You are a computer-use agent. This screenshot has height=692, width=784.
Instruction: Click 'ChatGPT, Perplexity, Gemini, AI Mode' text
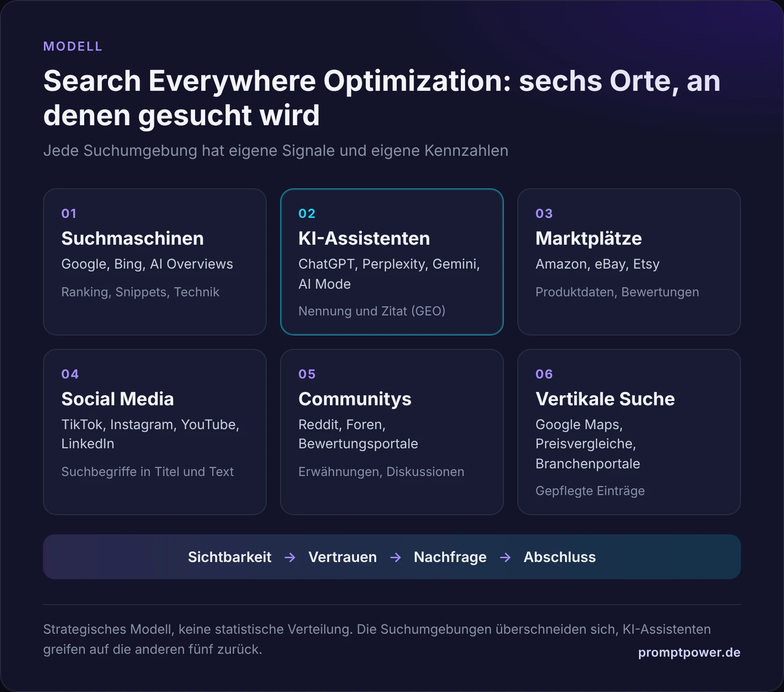[x=389, y=274]
